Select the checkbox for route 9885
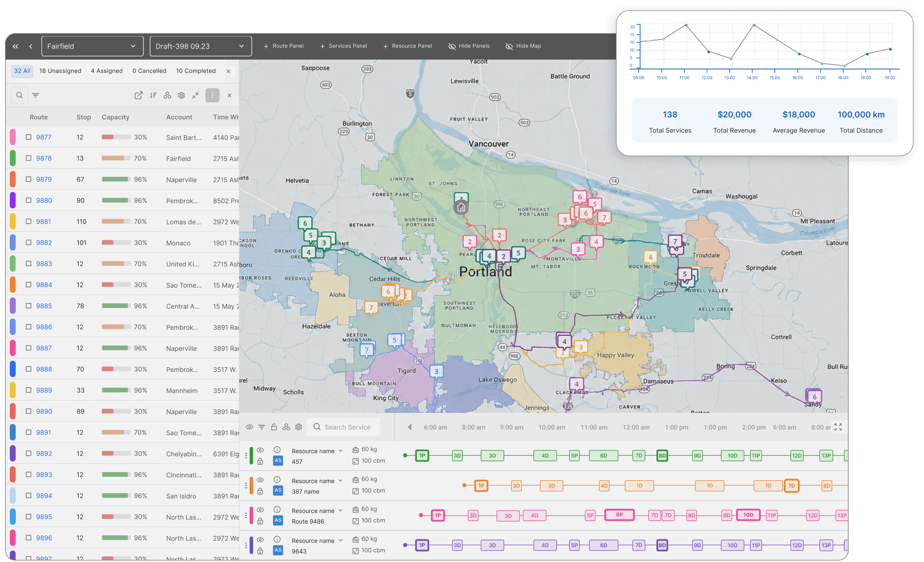 tap(29, 306)
